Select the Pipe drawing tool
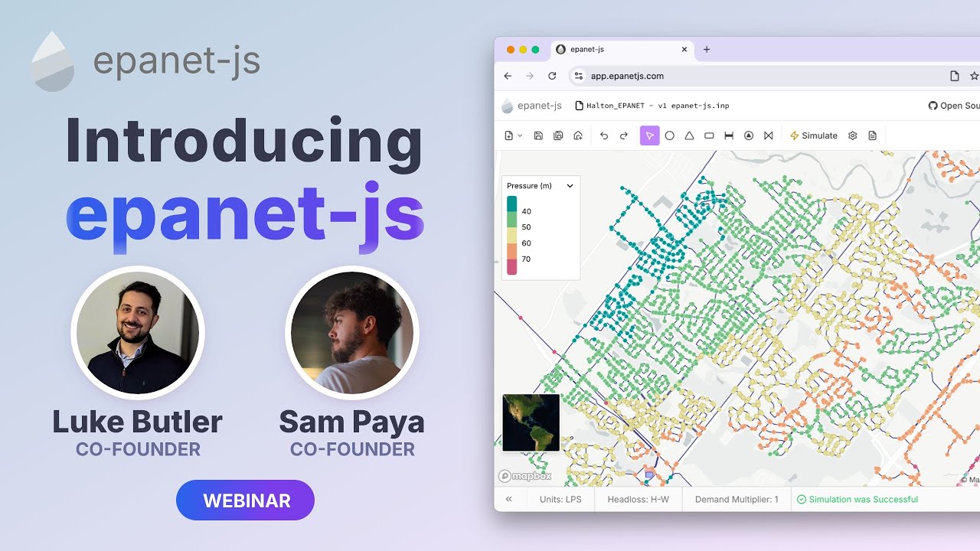Image resolution: width=980 pixels, height=551 pixels. pyautogui.click(x=729, y=135)
